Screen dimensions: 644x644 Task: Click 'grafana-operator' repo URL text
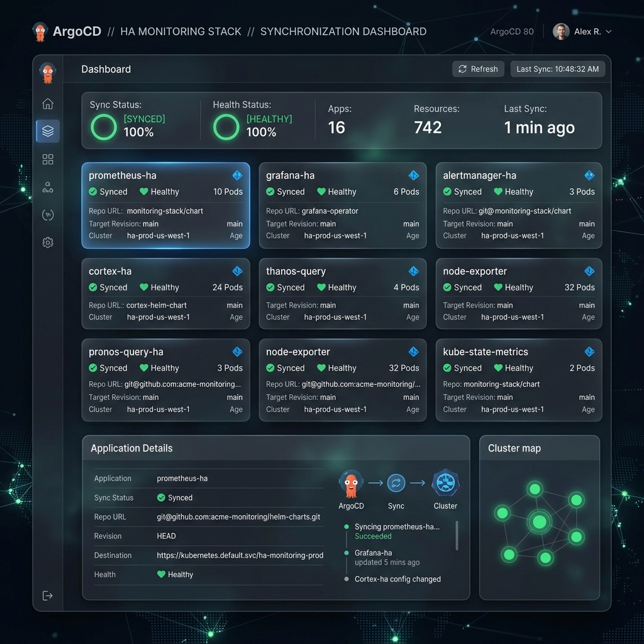click(330, 211)
